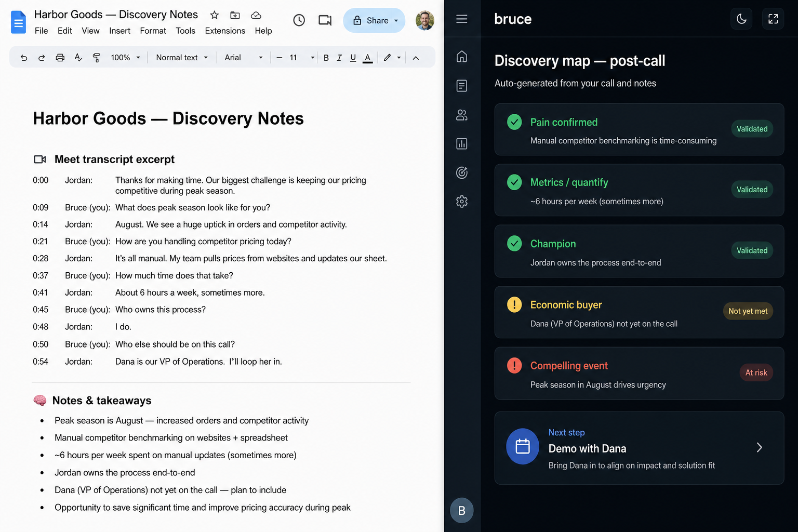Open bruce sidebar hamburger menu

click(x=462, y=19)
